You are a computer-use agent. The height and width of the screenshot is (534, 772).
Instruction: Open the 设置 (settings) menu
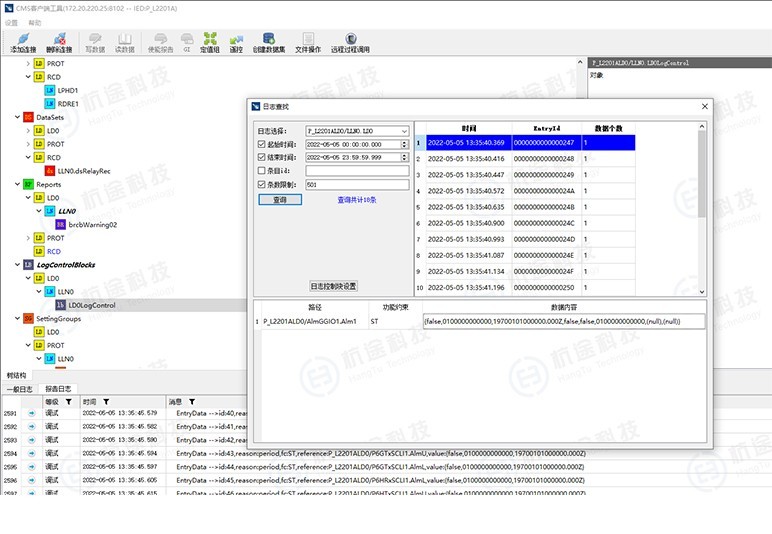[11, 21]
